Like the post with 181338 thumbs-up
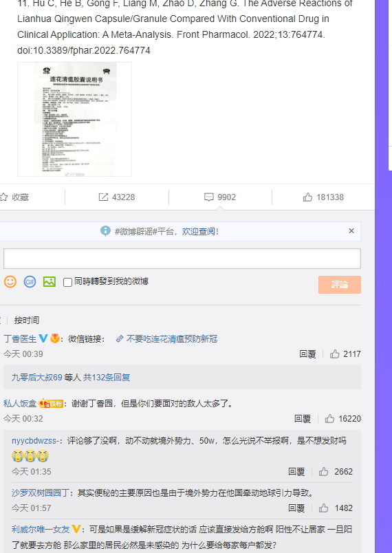The width and height of the screenshot is (392, 553). tap(307, 197)
